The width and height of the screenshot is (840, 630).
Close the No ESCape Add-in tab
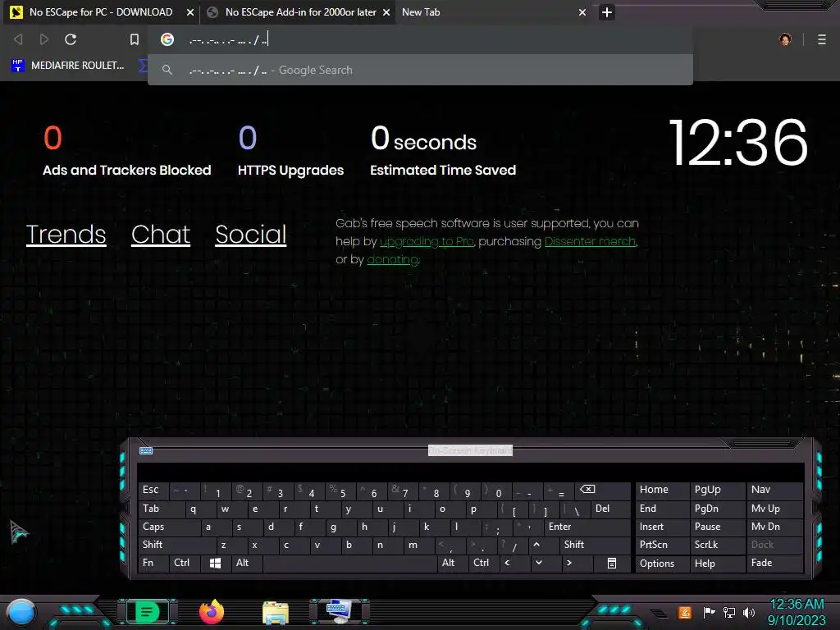[x=386, y=12]
